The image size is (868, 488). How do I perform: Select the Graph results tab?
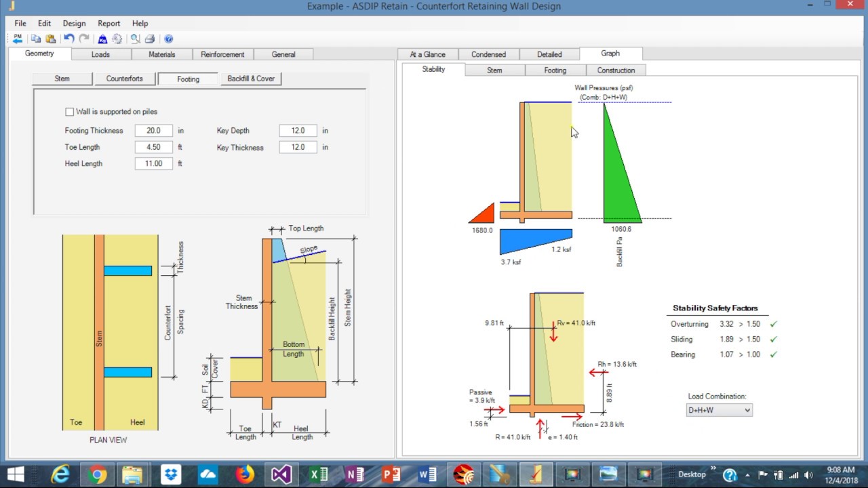610,53
